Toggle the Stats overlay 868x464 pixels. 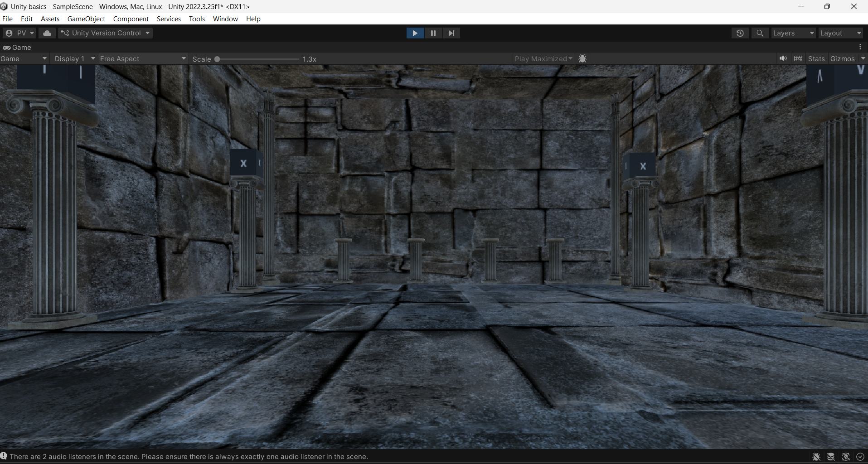[816, 59]
